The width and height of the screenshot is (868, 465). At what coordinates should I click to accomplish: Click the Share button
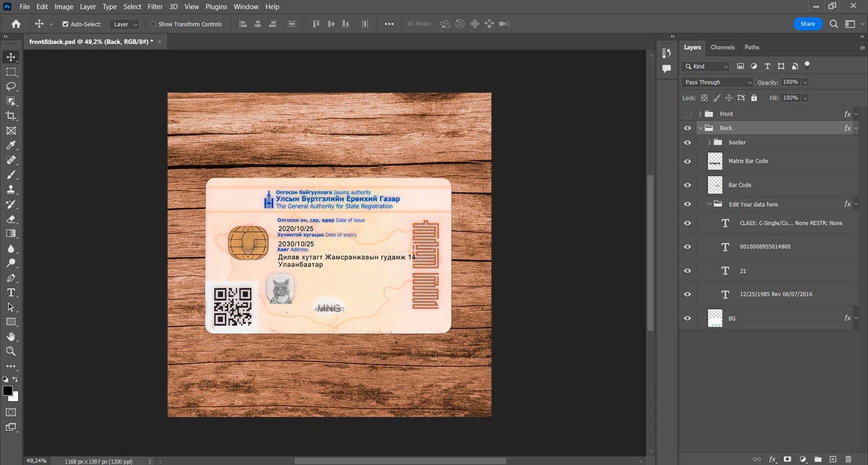(x=808, y=23)
